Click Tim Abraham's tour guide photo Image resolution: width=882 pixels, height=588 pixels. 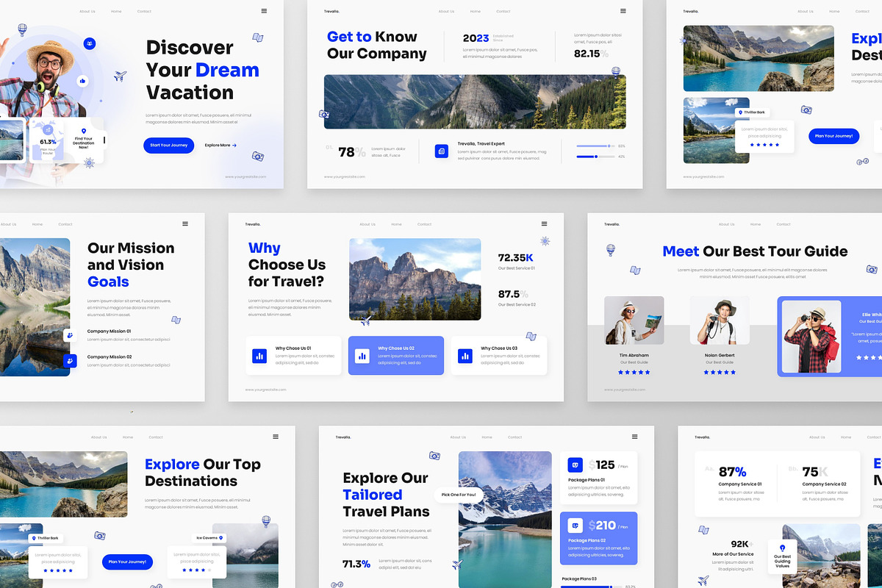tap(634, 320)
